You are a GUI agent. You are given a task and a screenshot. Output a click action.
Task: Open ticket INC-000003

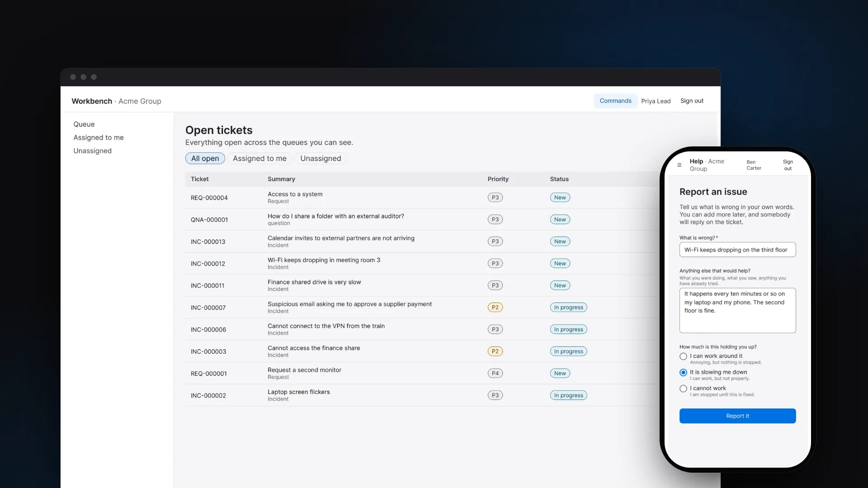[x=208, y=352]
